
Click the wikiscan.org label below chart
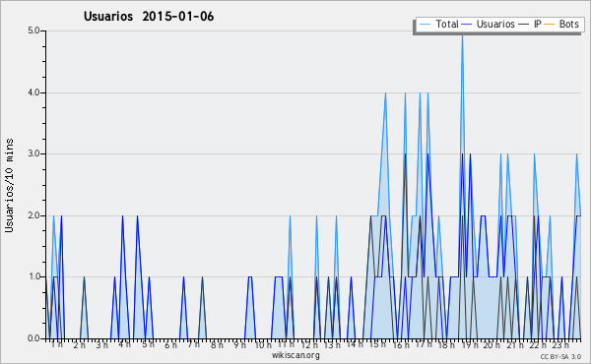pos(295,355)
